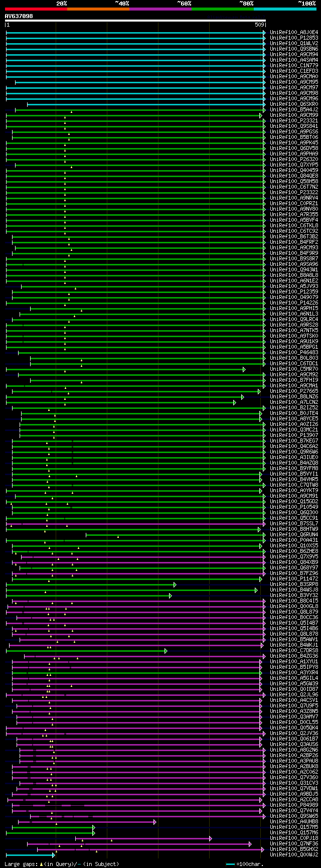The height and width of the screenshot is (868, 321).
Task: Select the query name AV637098
Action: point(19,16)
